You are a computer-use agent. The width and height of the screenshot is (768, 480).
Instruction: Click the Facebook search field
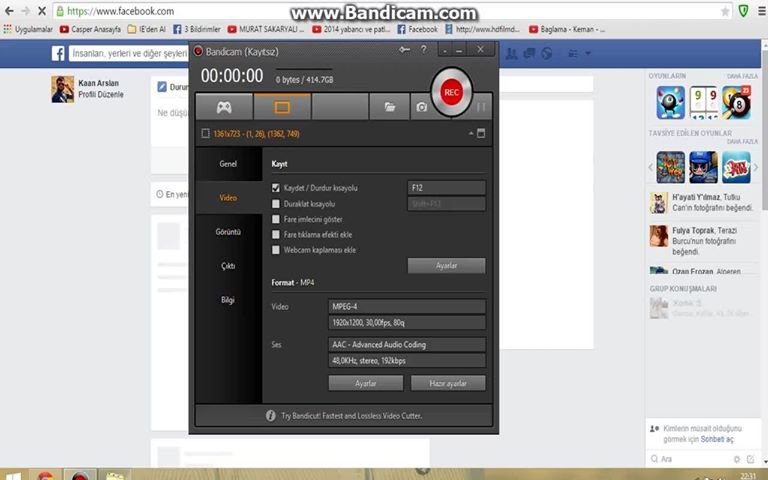click(128, 53)
